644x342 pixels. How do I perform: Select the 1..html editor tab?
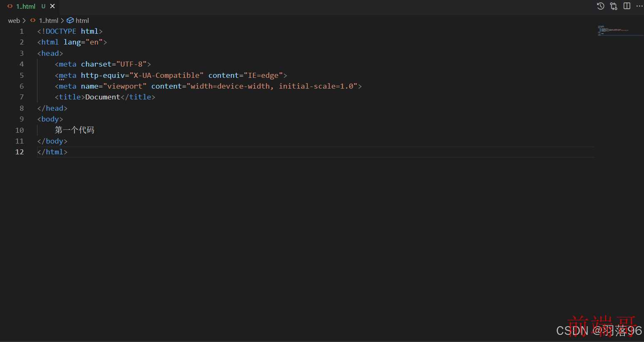pyautogui.click(x=30, y=6)
